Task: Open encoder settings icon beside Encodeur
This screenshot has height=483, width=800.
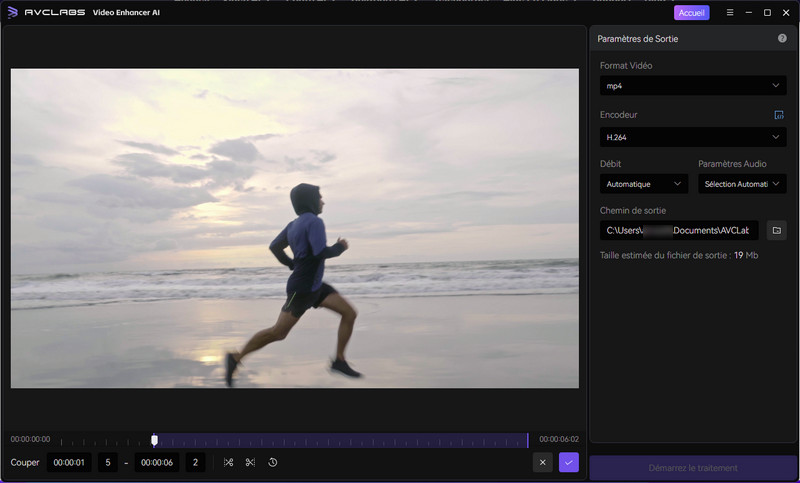Action: pyautogui.click(x=779, y=115)
